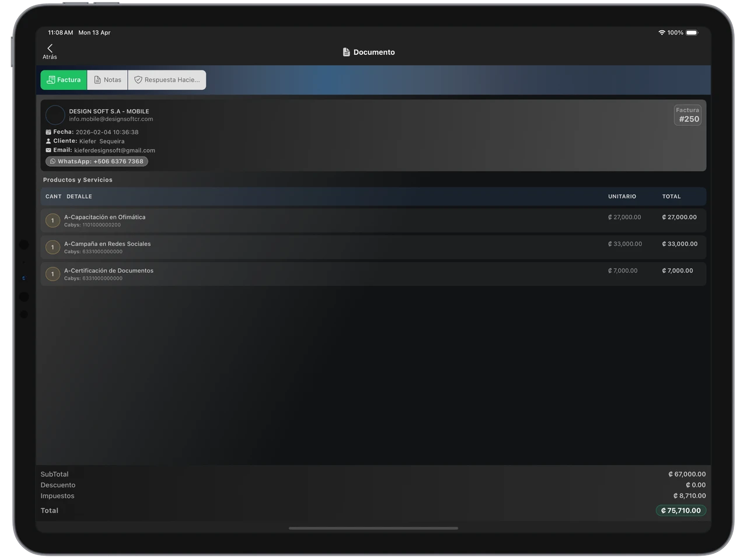The image size is (747, 560).
Task: Click the kieferdesignsoft@gmail.com email address
Action: [114, 150]
